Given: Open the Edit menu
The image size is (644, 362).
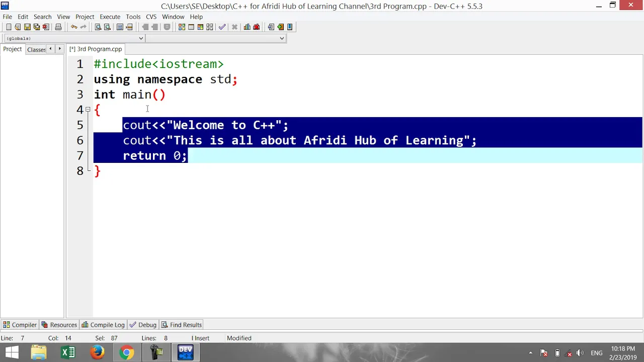Looking at the screenshot, I should [x=23, y=17].
